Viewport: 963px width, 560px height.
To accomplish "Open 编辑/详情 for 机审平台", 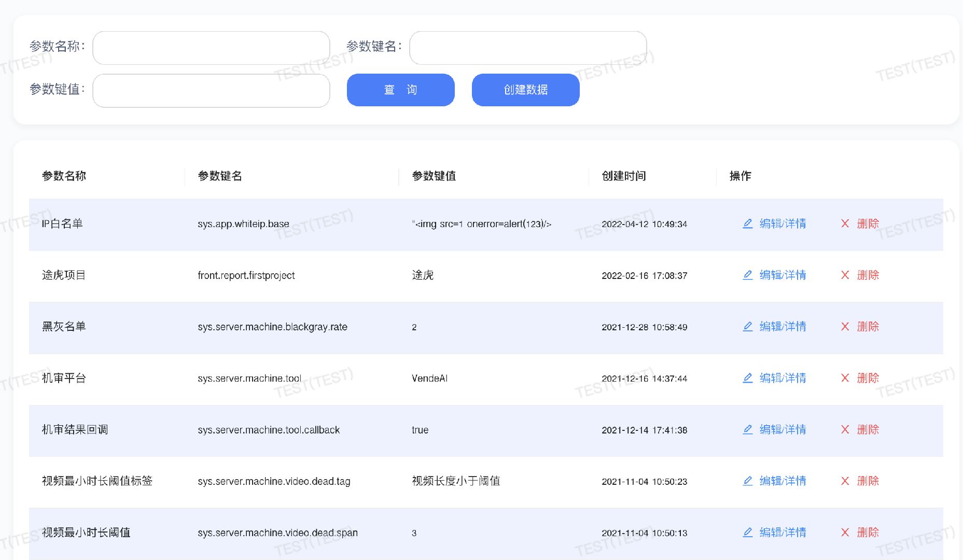I will [x=783, y=378].
